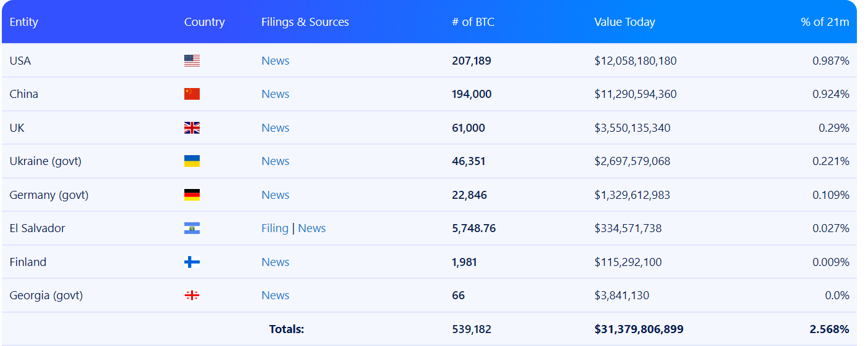The height and width of the screenshot is (346, 868).
Task: Click the China flag icon
Action: [x=192, y=94]
